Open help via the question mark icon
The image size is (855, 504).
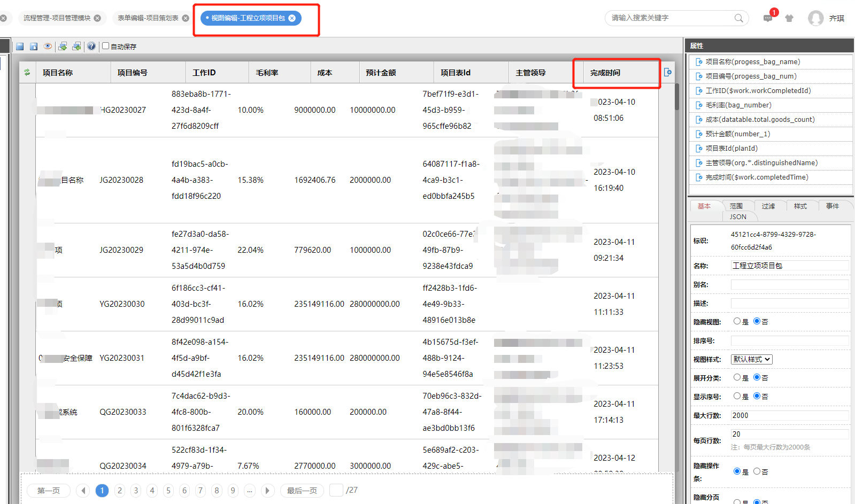pyautogui.click(x=91, y=46)
